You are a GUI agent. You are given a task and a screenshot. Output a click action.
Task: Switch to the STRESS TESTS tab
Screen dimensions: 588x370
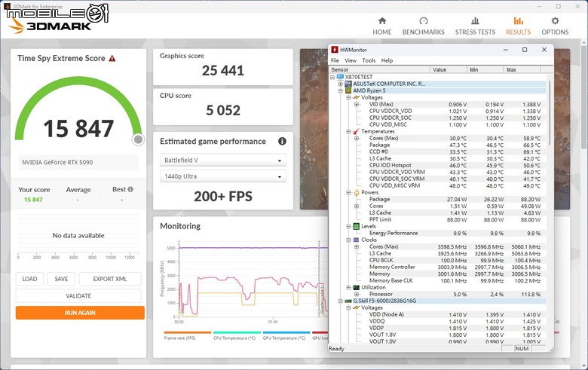(475, 26)
